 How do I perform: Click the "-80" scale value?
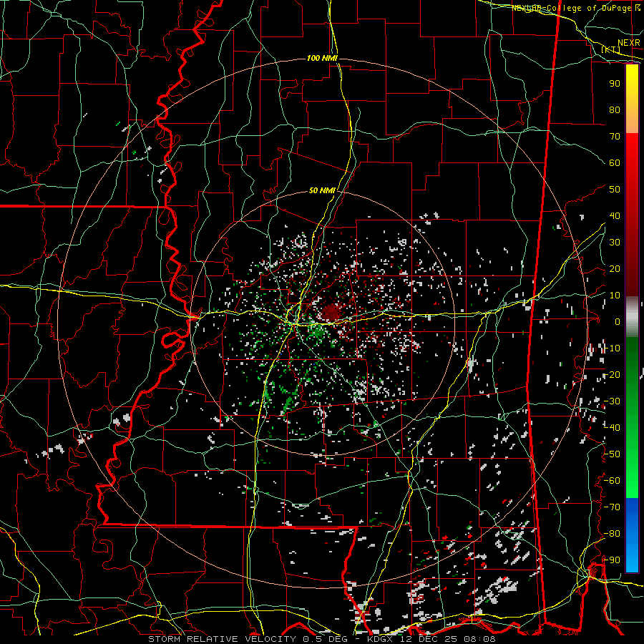click(x=613, y=534)
